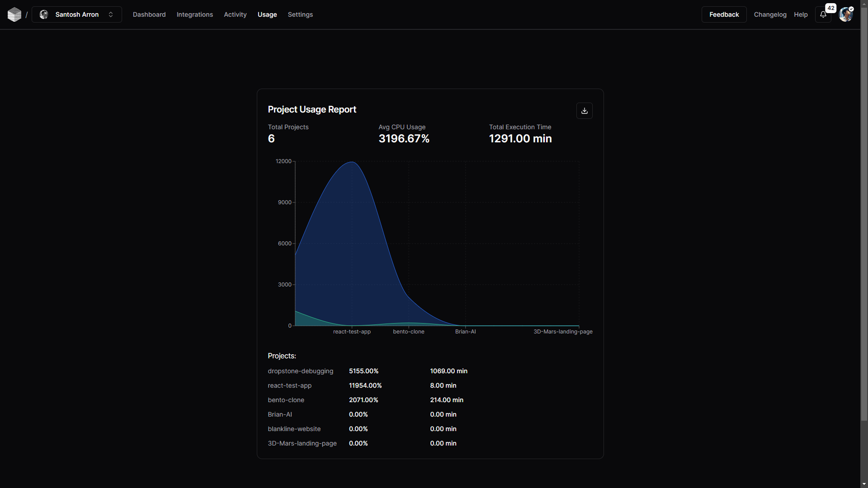Viewport: 868px width, 488px height.
Task: Click the Total Projects value 6
Action: point(271,139)
